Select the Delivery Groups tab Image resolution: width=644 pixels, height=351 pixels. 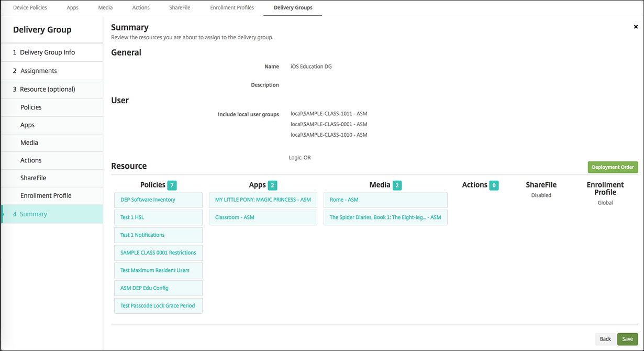[x=293, y=8]
